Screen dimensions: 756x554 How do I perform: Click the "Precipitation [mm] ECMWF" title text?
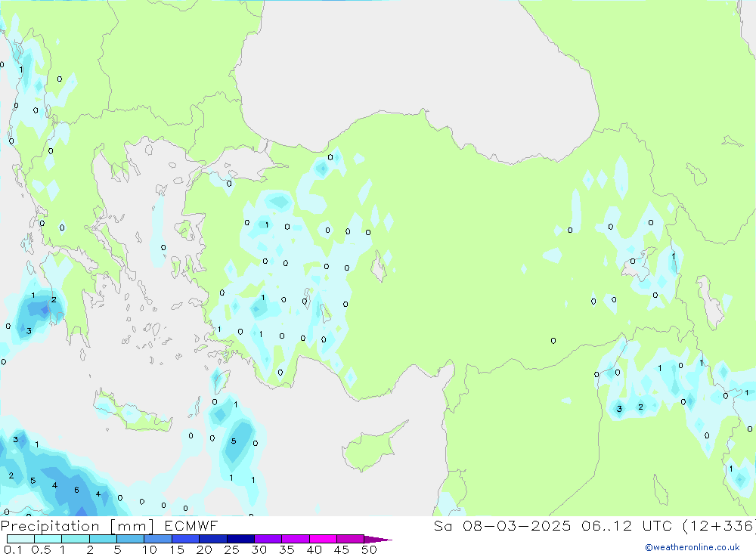coord(110,526)
